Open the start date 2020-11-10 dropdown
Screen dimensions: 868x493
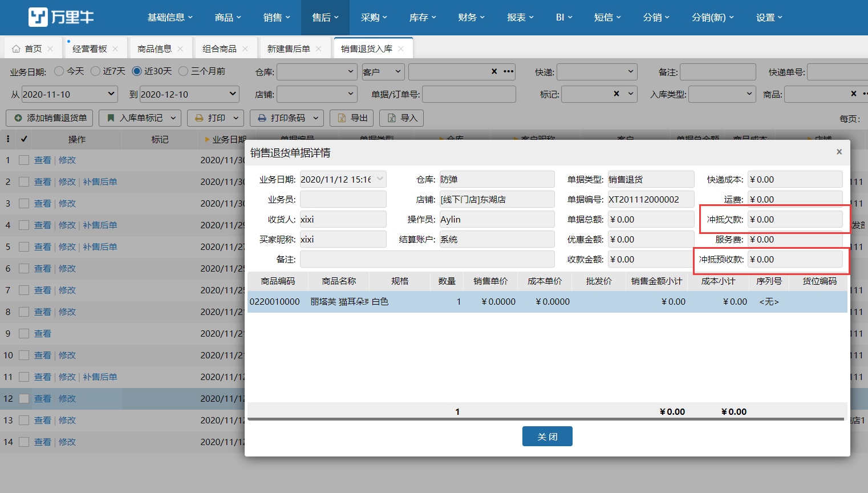(x=111, y=94)
